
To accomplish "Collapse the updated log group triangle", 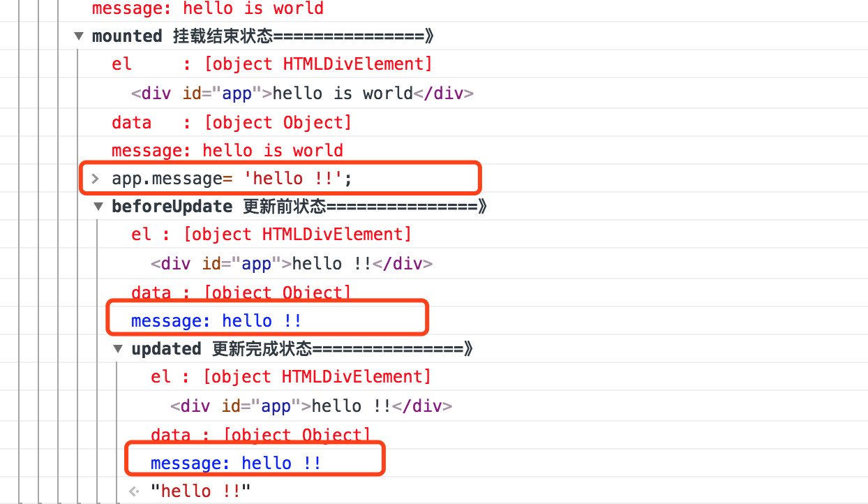I will [x=118, y=349].
